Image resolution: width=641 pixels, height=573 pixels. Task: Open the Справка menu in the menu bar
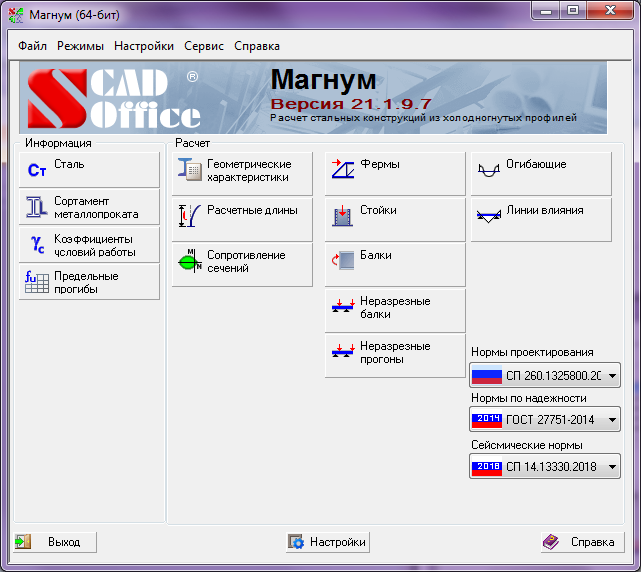pyautogui.click(x=257, y=46)
